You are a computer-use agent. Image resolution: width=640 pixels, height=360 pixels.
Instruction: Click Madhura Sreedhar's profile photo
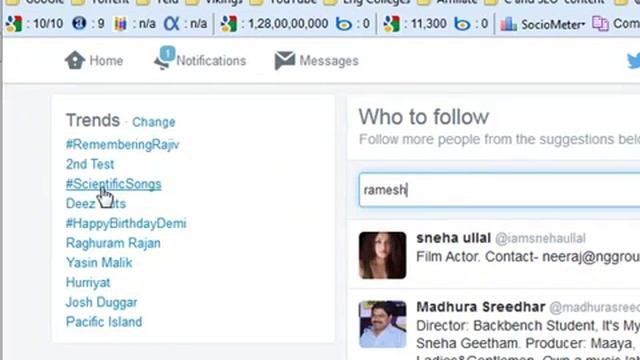(x=382, y=324)
